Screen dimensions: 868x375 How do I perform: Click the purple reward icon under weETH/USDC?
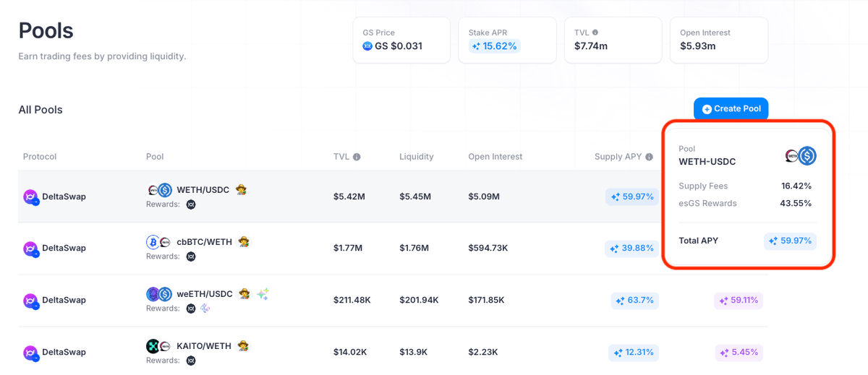(205, 309)
